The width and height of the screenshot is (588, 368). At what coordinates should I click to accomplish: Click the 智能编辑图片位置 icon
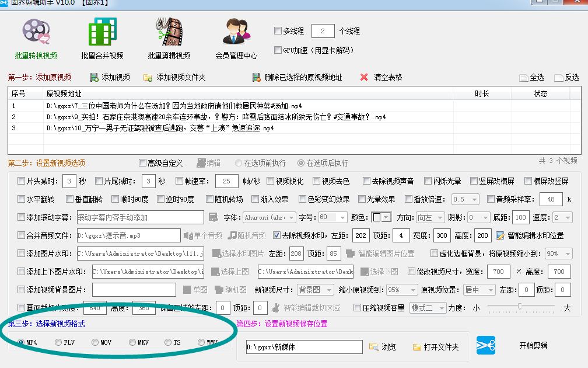(x=350, y=254)
